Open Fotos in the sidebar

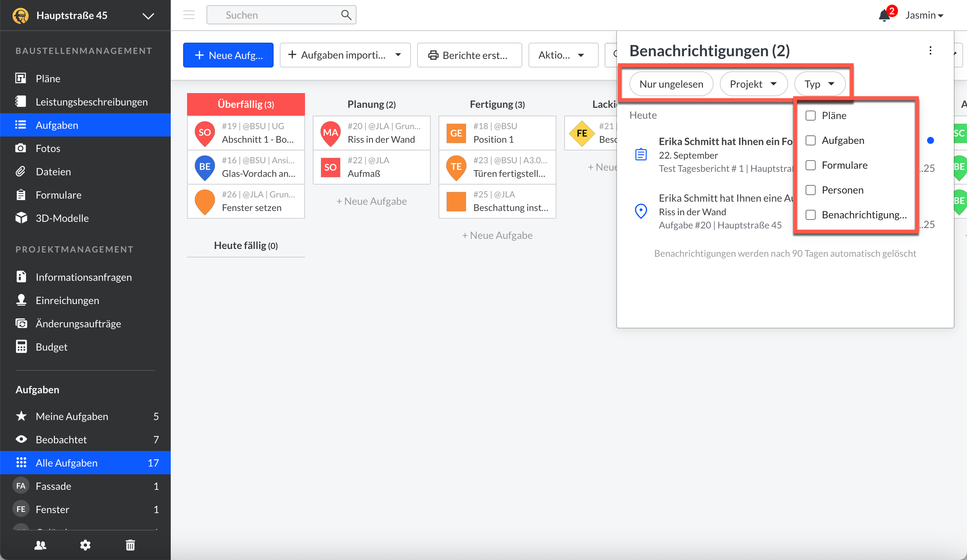(x=48, y=149)
